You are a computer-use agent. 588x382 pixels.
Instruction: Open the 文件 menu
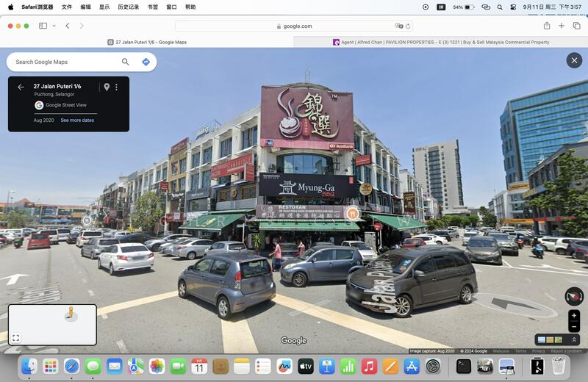67,7
